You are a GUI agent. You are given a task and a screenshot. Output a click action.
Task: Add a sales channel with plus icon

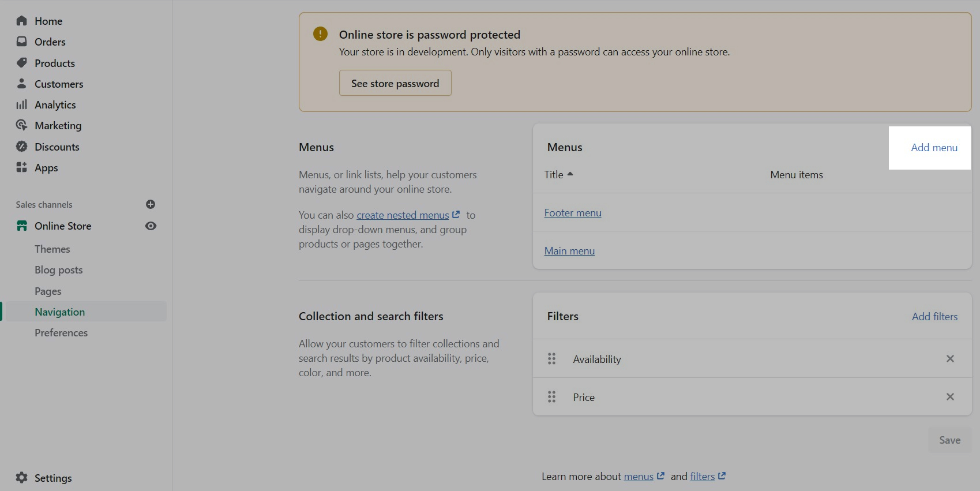151,204
